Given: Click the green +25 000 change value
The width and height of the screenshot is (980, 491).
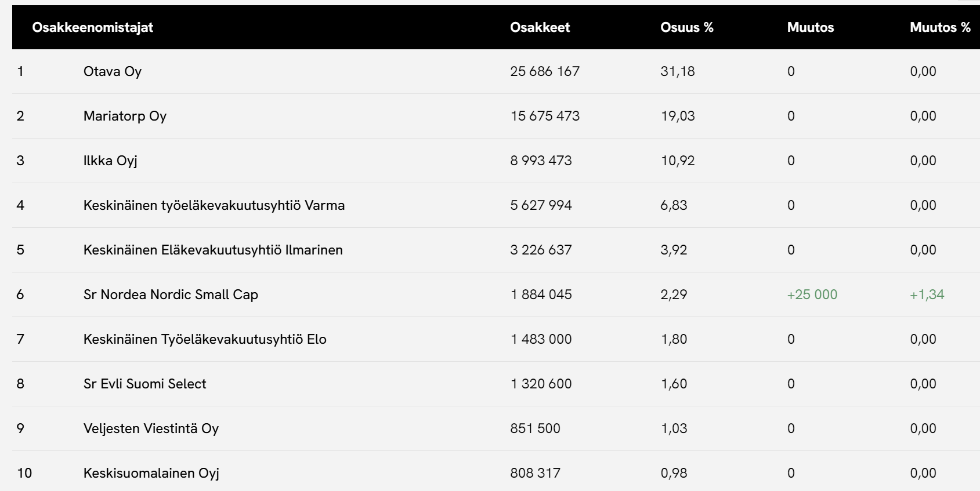Looking at the screenshot, I should (812, 294).
